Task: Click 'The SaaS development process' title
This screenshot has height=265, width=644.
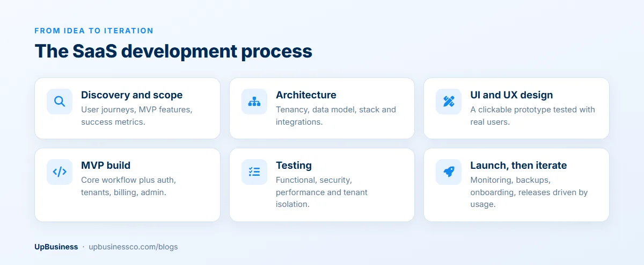Action: click(x=173, y=51)
